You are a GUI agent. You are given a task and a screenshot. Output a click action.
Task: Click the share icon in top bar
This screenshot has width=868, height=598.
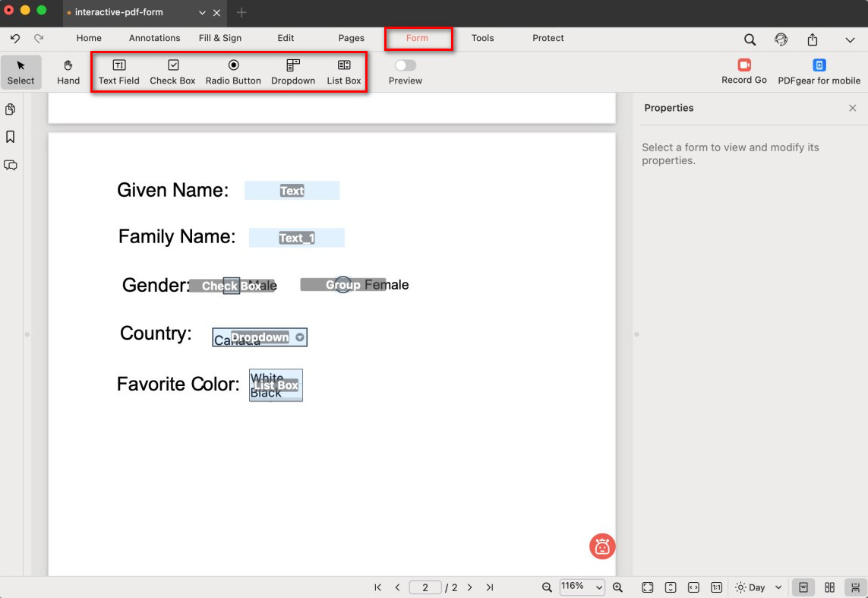pos(813,40)
